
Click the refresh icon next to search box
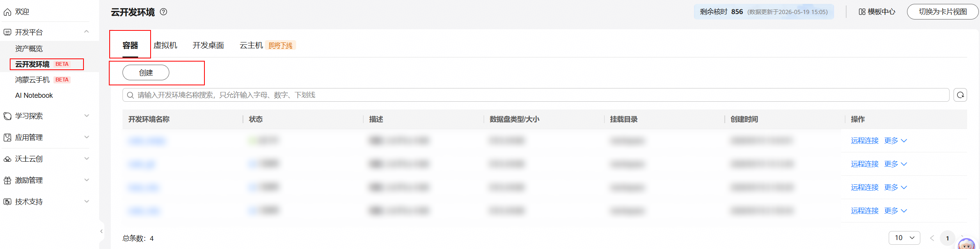(x=960, y=95)
